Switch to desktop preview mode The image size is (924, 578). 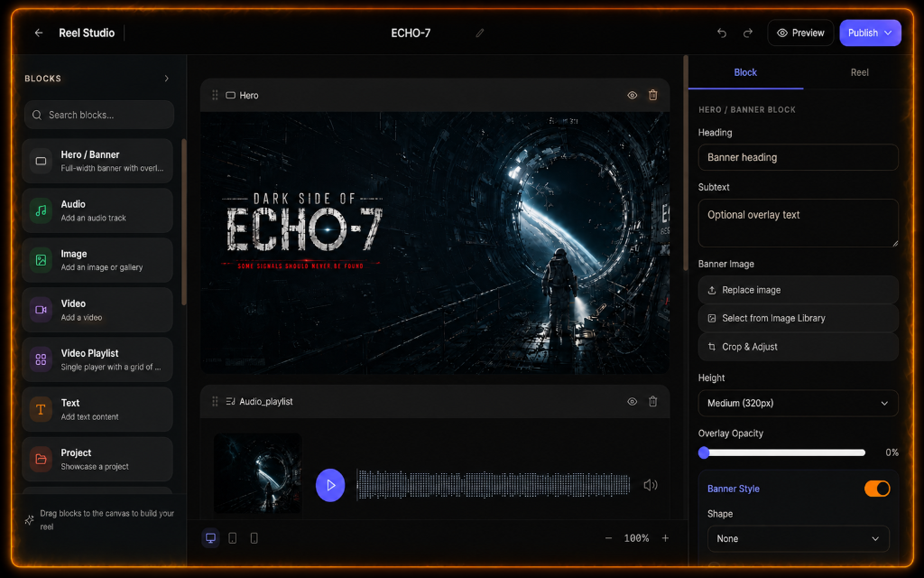(x=210, y=538)
